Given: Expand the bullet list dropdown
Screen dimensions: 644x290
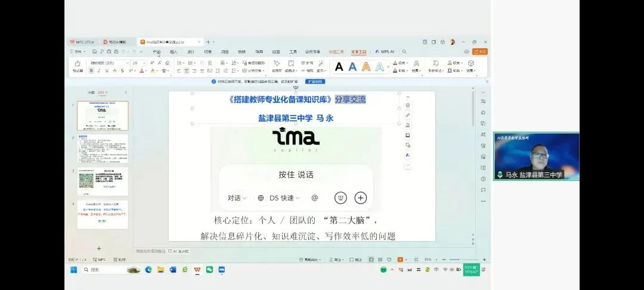Looking at the screenshot, I should tap(184, 63).
